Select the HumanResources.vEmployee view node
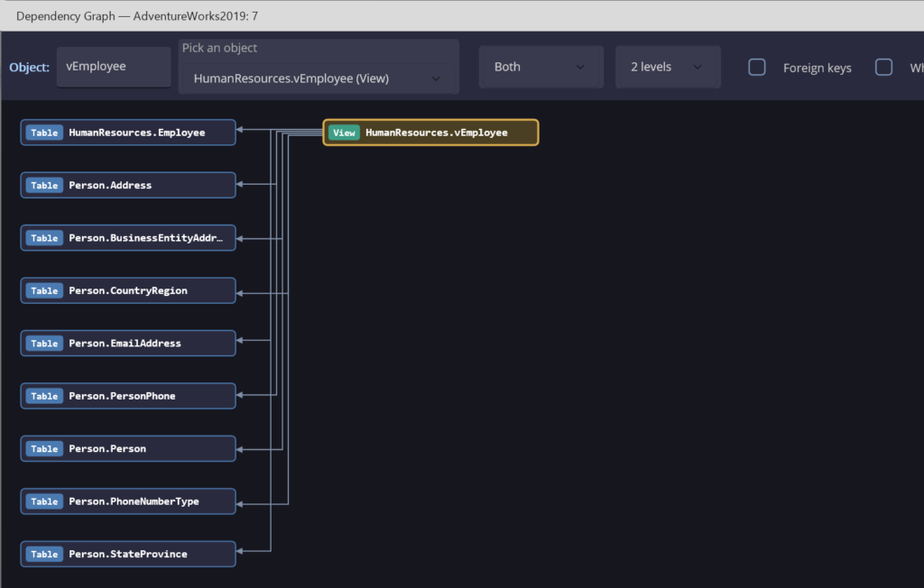The image size is (924, 588). click(x=430, y=133)
